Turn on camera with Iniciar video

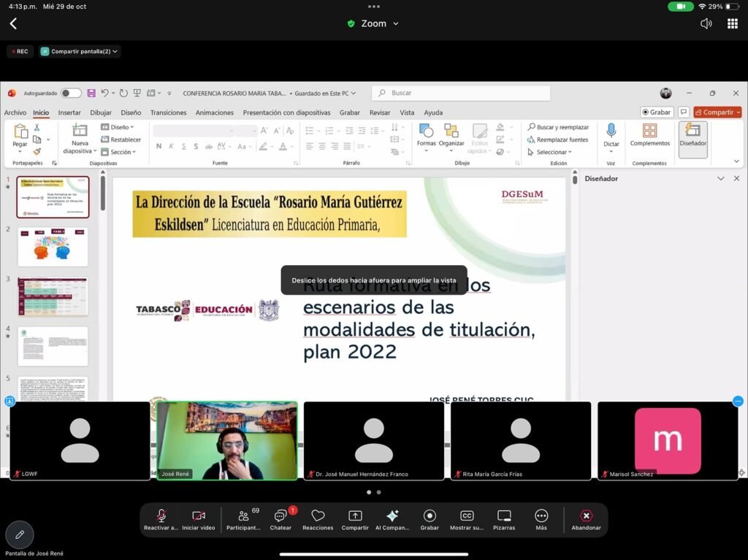click(199, 516)
